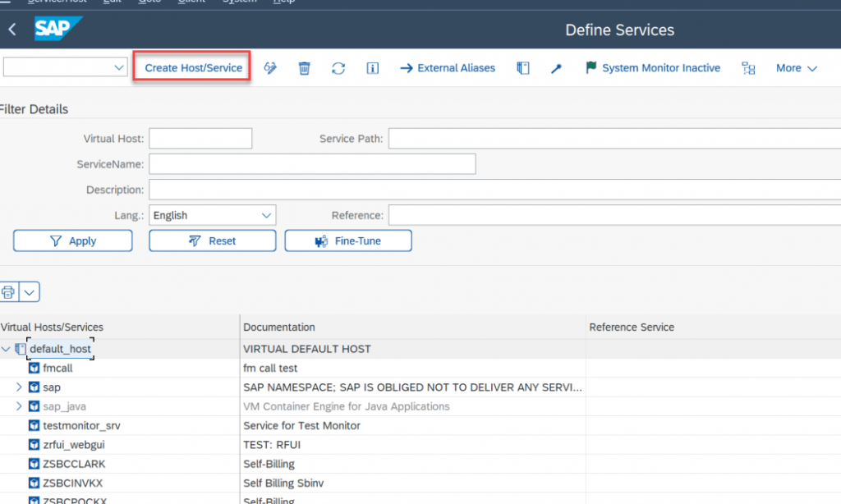Screen dimensions: 841x504
Task: Delete the selected service via trash icon
Action: [304, 68]
